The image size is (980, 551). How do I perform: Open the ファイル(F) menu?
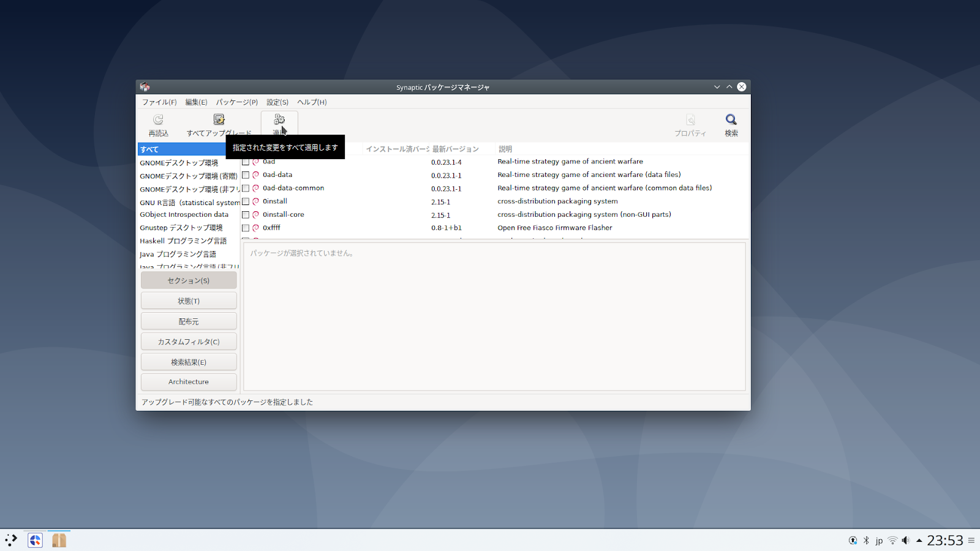point(159,102)
